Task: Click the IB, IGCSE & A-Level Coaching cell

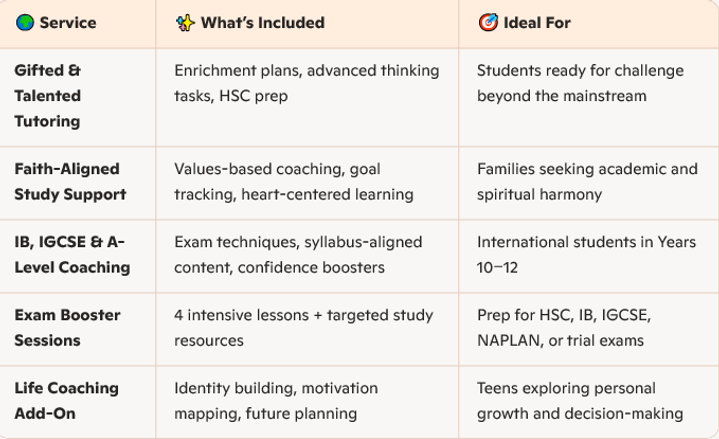Action: [x=78, y=256]
